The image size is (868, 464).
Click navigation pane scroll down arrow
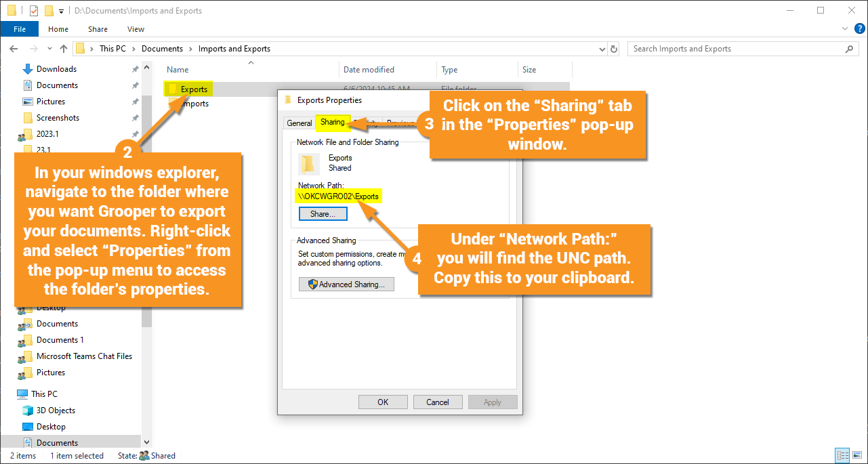tap(146, 442)
